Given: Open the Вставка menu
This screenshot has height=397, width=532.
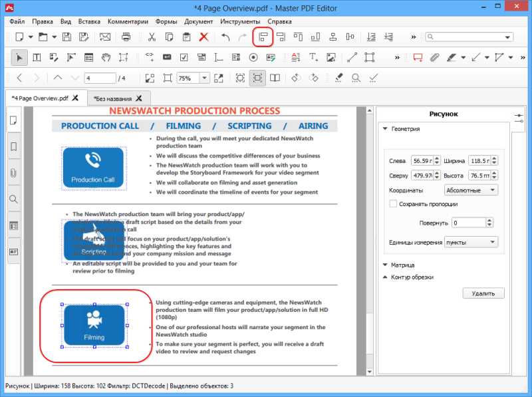Looking at the screenshot, I should click(89, 21).
